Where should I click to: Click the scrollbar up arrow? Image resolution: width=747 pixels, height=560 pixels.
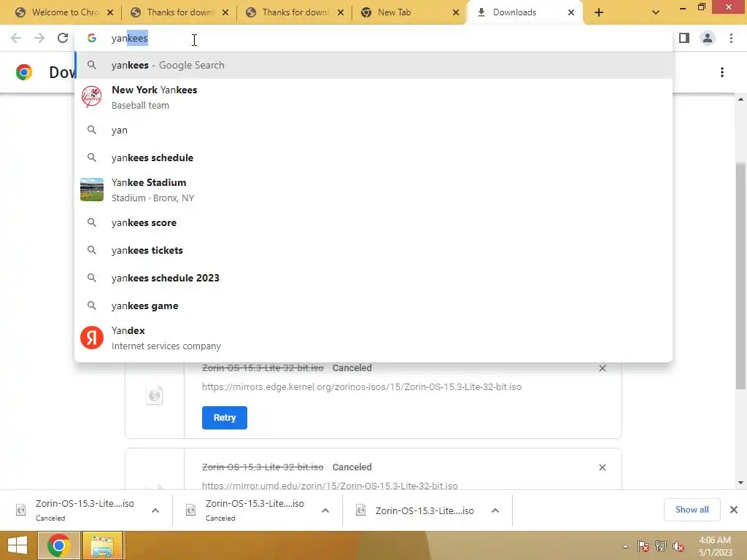(740, 99)
